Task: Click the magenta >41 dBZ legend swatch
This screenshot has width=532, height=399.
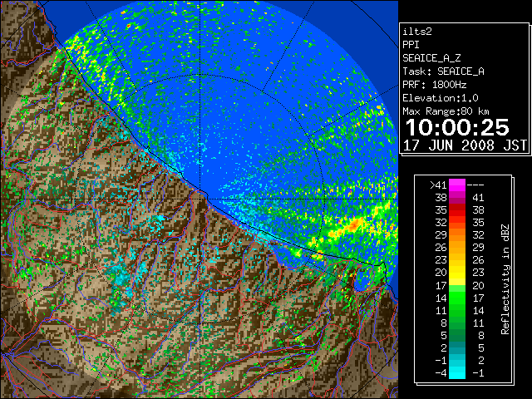Action: click(x=457, y=185)
